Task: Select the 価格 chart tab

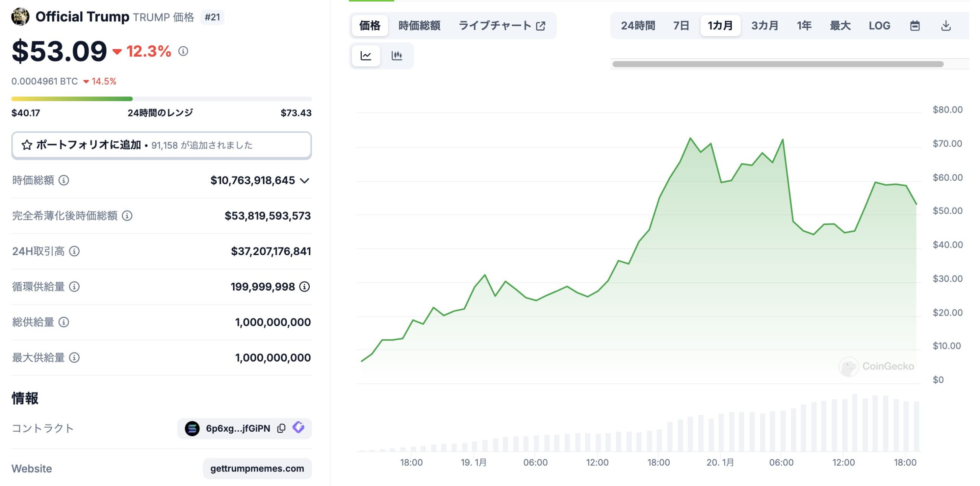Action: tap(370, 26)
